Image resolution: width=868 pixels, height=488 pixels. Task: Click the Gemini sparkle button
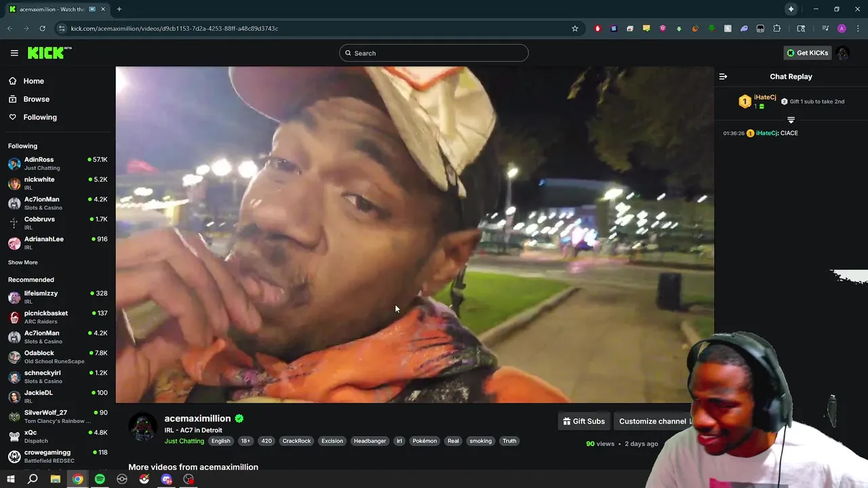pos(791,9)
